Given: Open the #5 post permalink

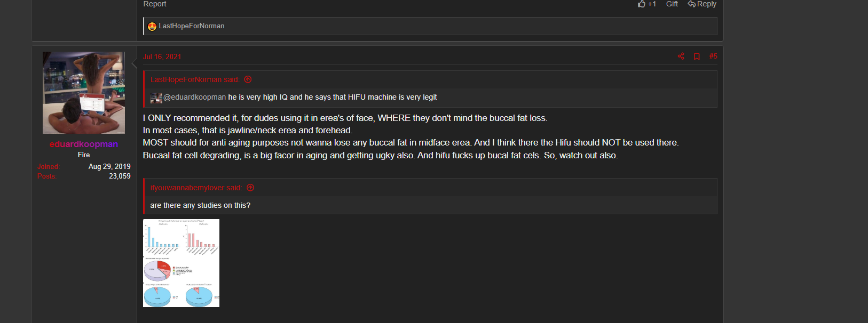Looking at the screenshot, I should [x=713, y=56].
